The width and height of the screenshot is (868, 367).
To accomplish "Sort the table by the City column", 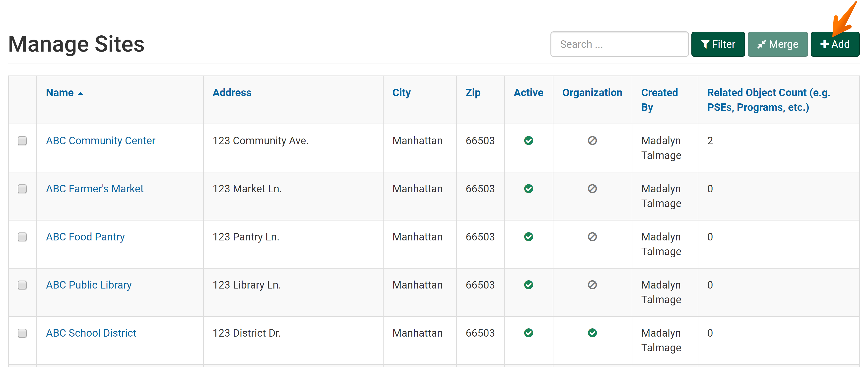I will [401, 93].
